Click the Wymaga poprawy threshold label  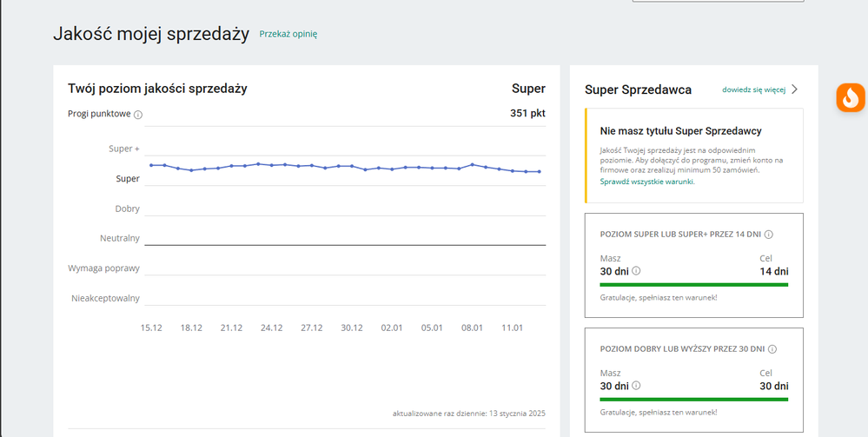tap(103, 268)
